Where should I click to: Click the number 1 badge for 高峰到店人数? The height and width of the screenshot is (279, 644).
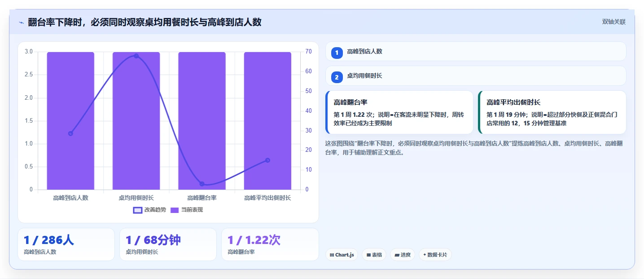click(x=337, y=53)
